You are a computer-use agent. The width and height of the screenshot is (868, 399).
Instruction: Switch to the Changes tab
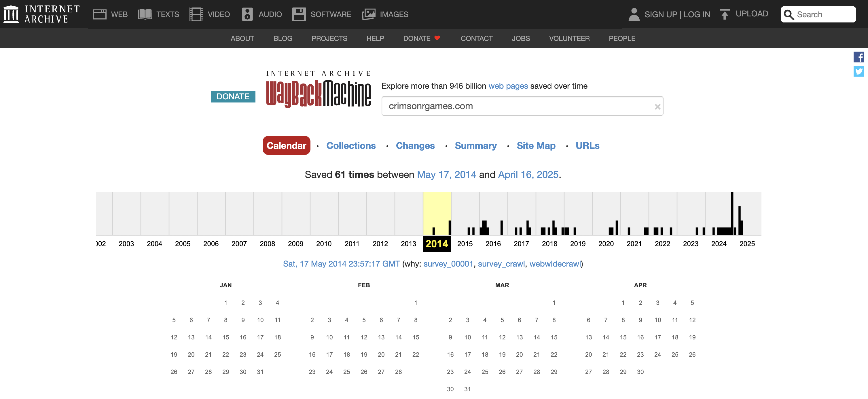click(x=415, y=145)
